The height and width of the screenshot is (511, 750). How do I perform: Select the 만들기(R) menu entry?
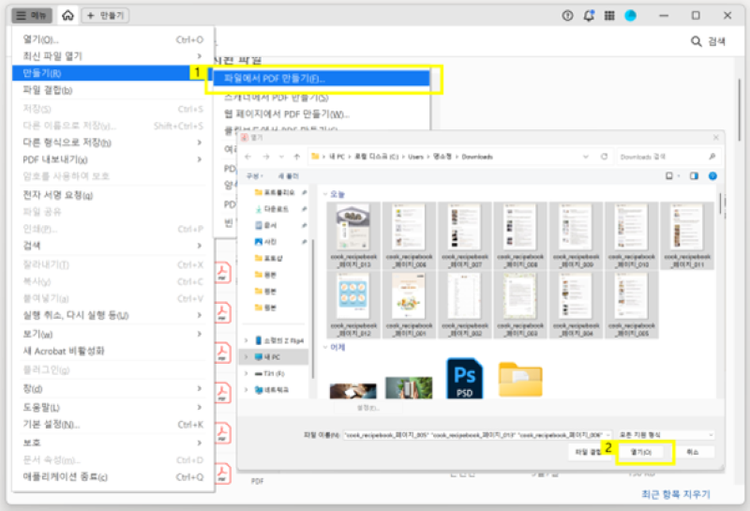pyautogui.click(x=113, y=73)
